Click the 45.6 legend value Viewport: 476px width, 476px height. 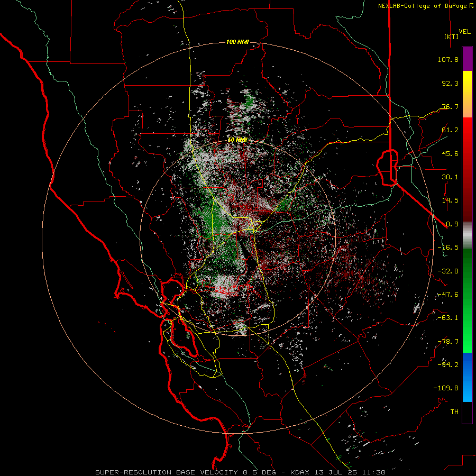pyautogui.click(x=450, y=153)
